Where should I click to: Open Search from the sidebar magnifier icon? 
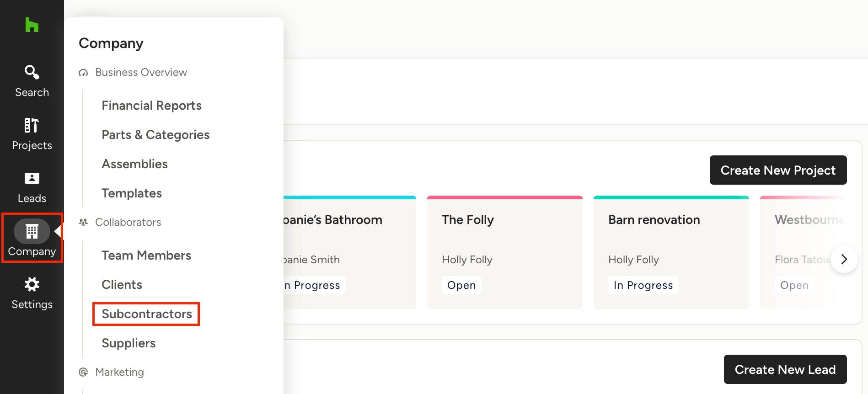(32, 72)
